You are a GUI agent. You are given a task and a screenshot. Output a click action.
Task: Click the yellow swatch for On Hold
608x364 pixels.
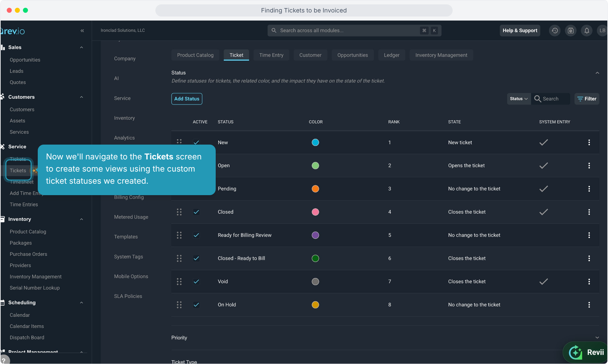[x=315, y=305]
